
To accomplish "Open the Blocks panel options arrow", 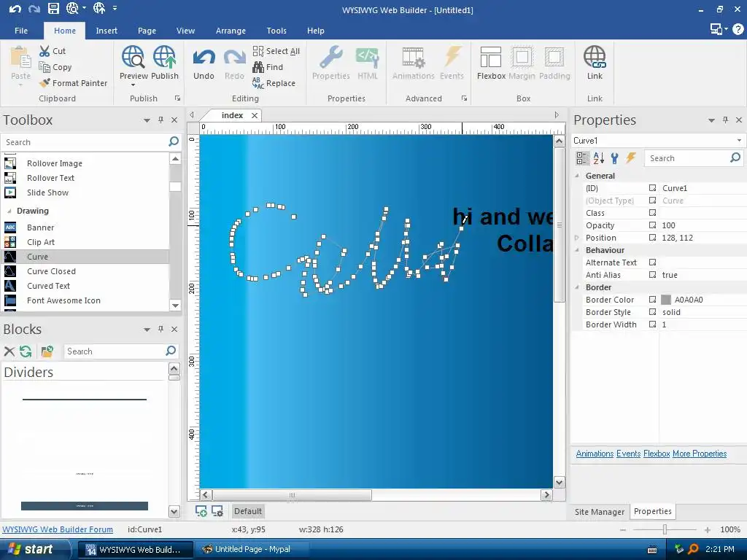I will [x=147, y=329].
